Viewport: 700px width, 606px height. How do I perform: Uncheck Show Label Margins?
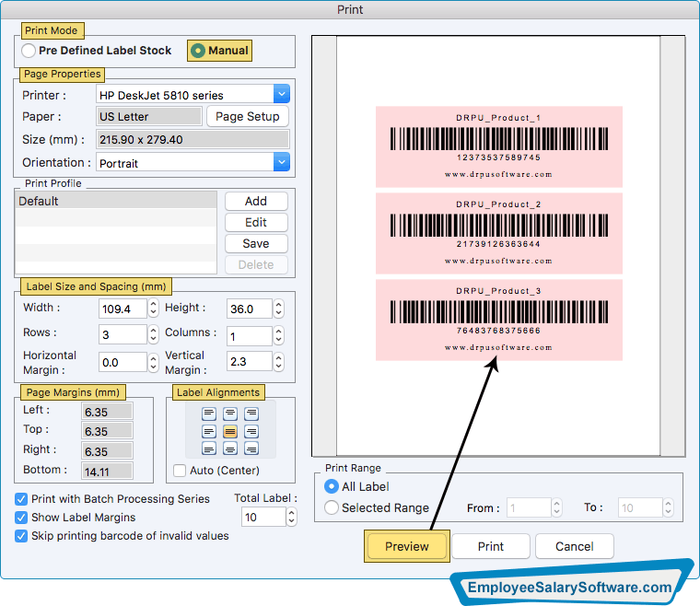pyautogui.click(x=21, y=518)
